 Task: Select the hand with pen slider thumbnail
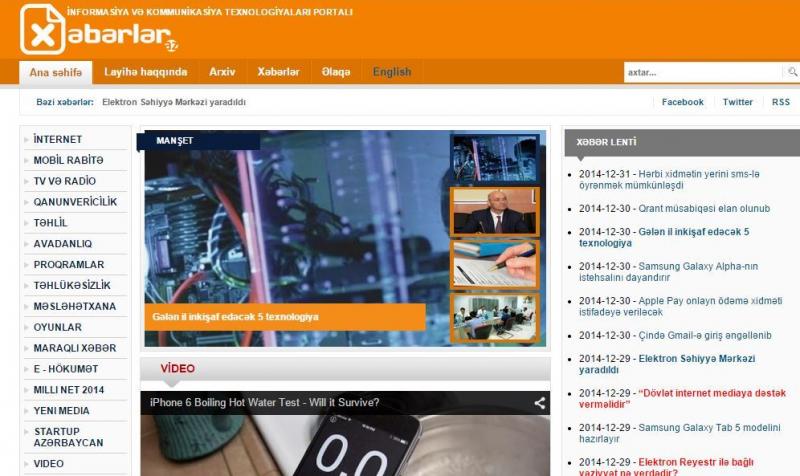(x=494, y=265)
